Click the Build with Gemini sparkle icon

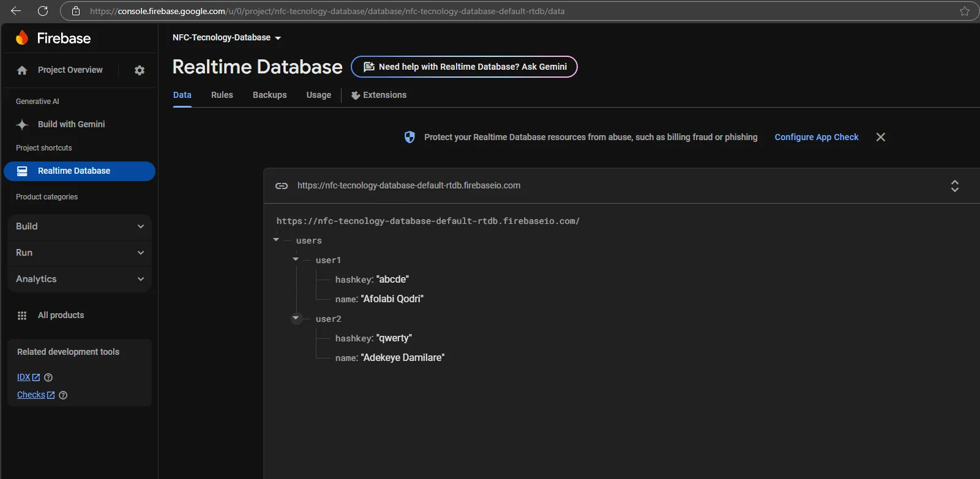22,124
